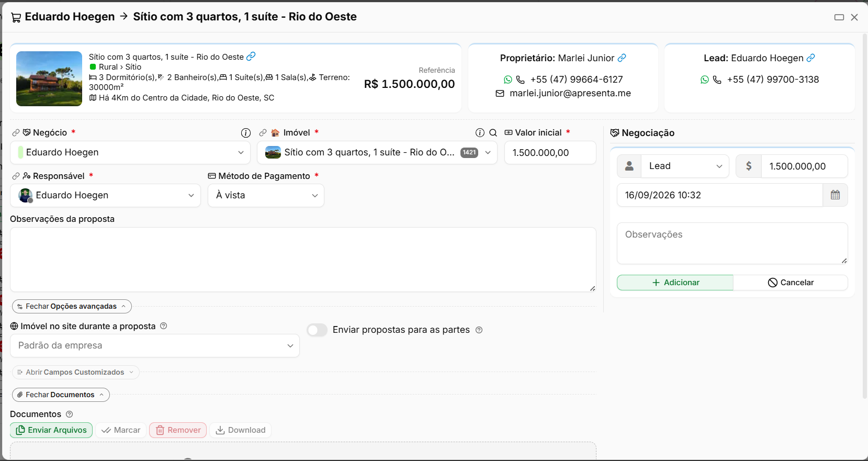Open the Padrão da empresa dropdown
Viewport: 868px width, 461px height.
click(155, 346)
